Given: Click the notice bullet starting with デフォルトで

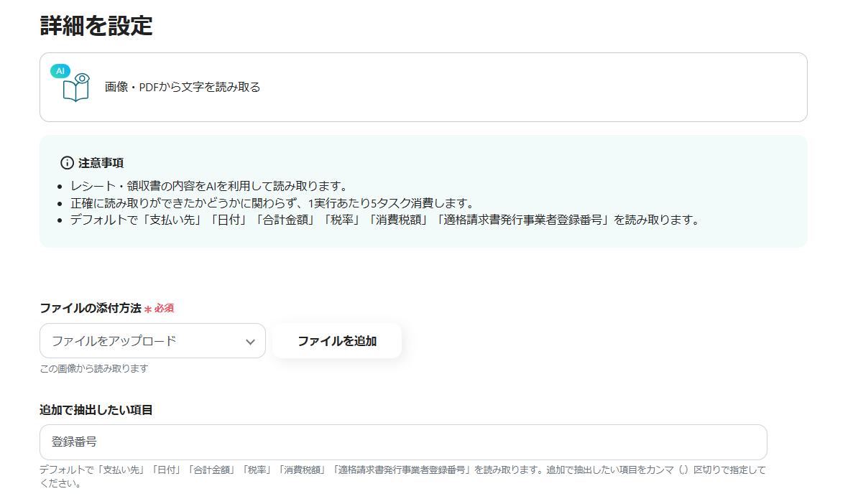Looking at the screenshot, I should pyautogui.click(x=384, y=220).
